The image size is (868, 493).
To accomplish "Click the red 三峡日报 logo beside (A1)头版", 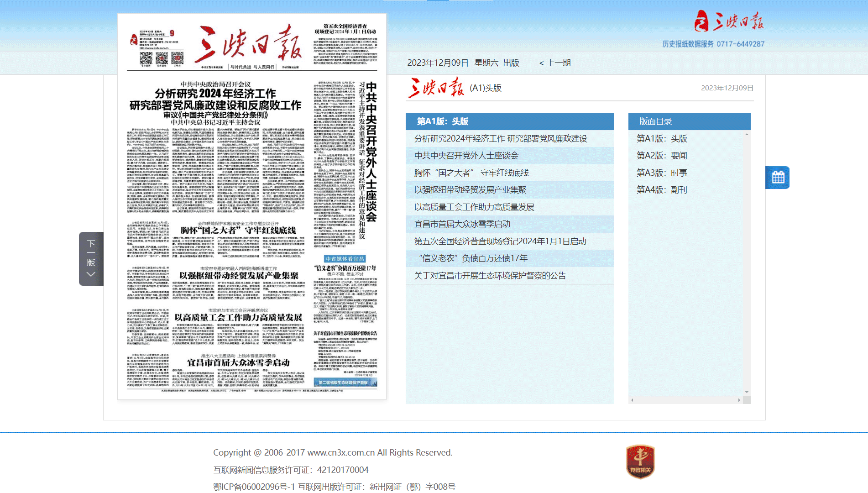I will click(436, 88).
